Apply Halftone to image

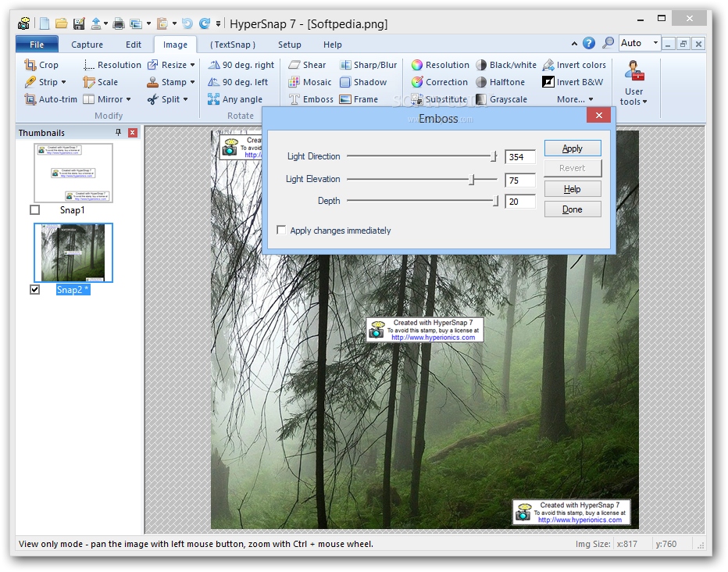point(500,82)
